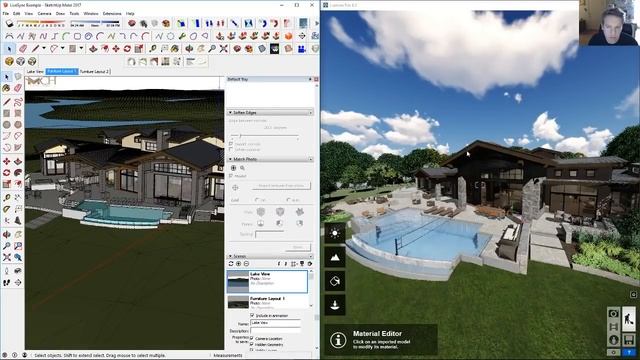Toggle Model checkbox in Match Photo

coord(231,176)
